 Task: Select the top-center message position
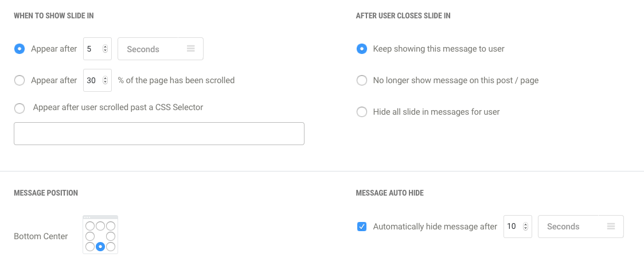(100, 226)
